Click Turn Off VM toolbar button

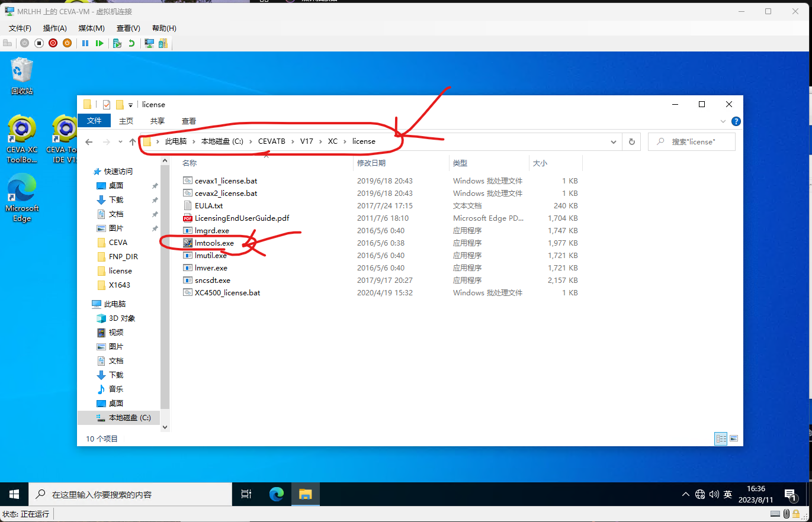[39, 43]
